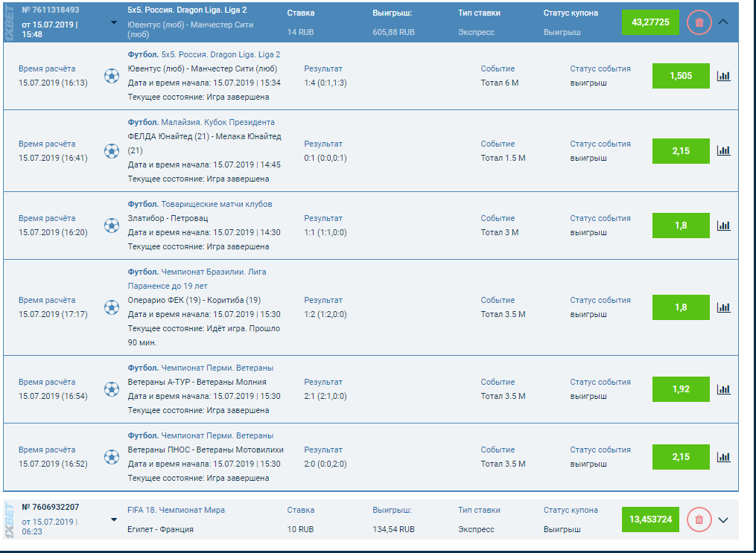756x553 pixels.
Task: Open statistics chart for Ювентус - Манчестер Сити
Action: (723, 76)
